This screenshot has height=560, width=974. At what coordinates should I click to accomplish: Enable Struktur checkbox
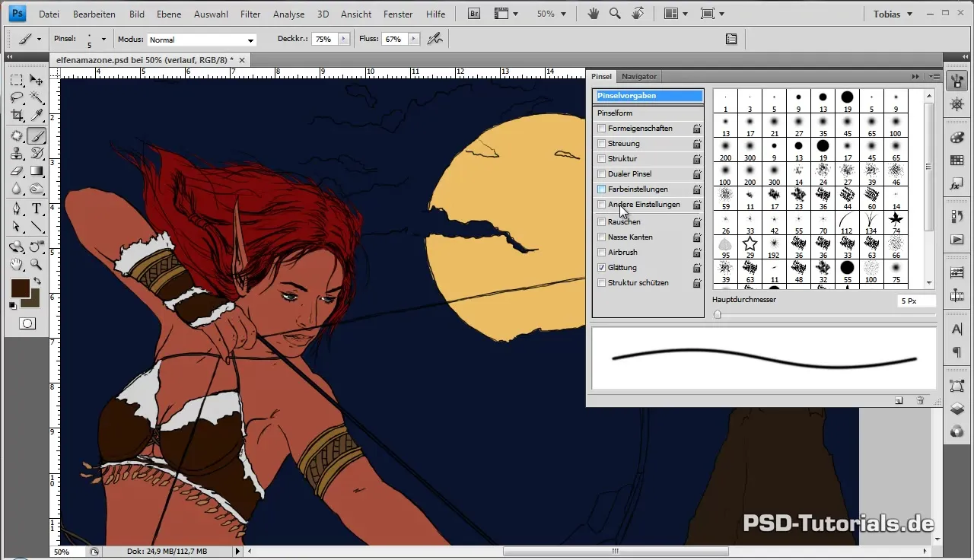(602, 159)
